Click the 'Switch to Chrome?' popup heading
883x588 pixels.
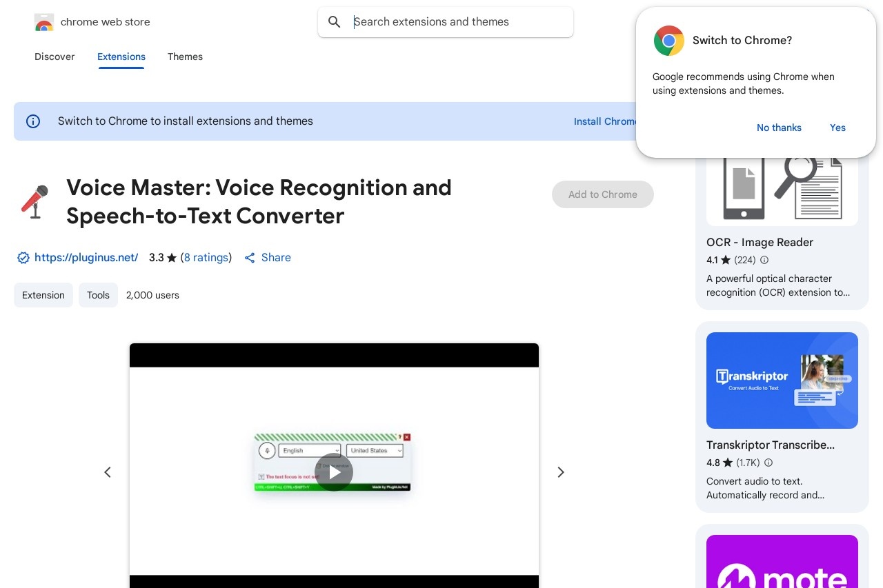(742, 41)
